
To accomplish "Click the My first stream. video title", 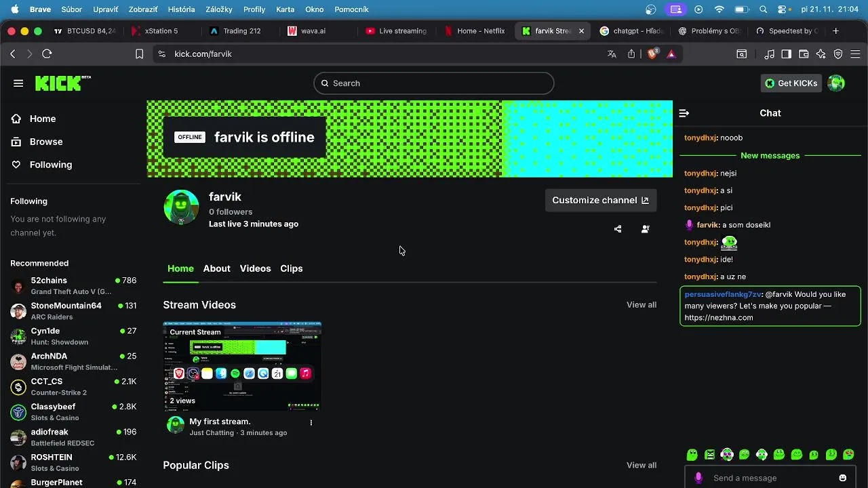I will pos(220,422).
